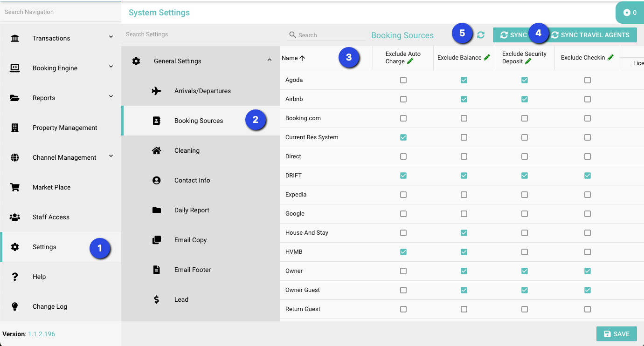Uncheck Exclude Checkin for DRIFT
The image size is (644, 346).
click(x=588, y=176)
